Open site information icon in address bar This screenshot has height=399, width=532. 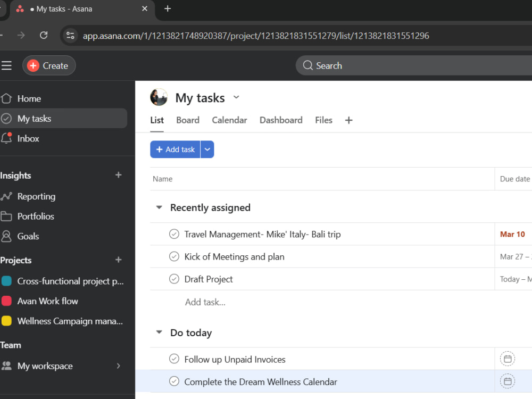(x=70, y=36)
